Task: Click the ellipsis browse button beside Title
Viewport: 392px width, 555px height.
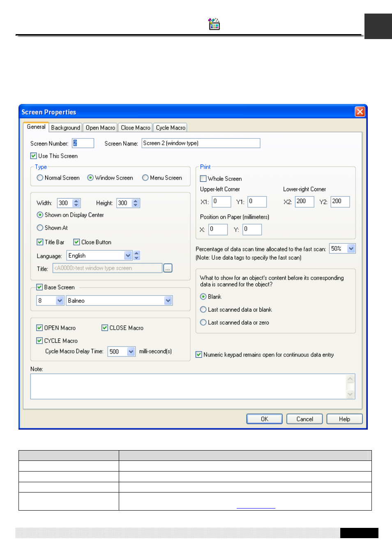Action: click(x=168, y=268)
